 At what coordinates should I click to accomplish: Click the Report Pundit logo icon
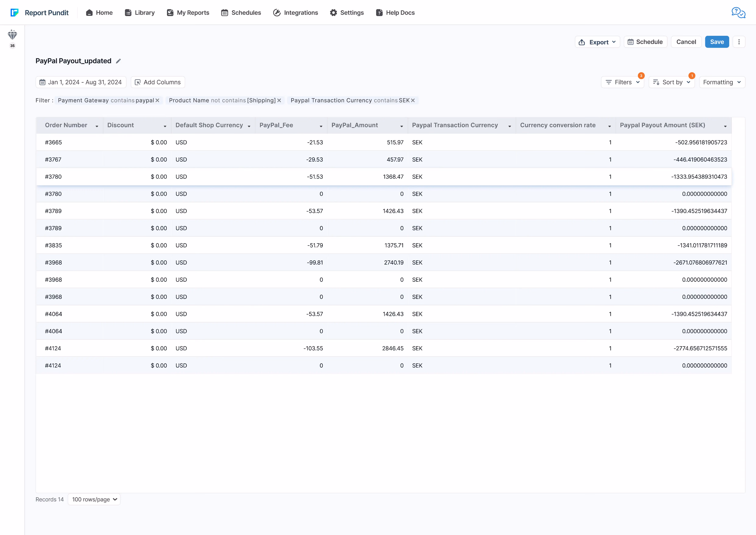pyautogui.click(x=14, y=13)
